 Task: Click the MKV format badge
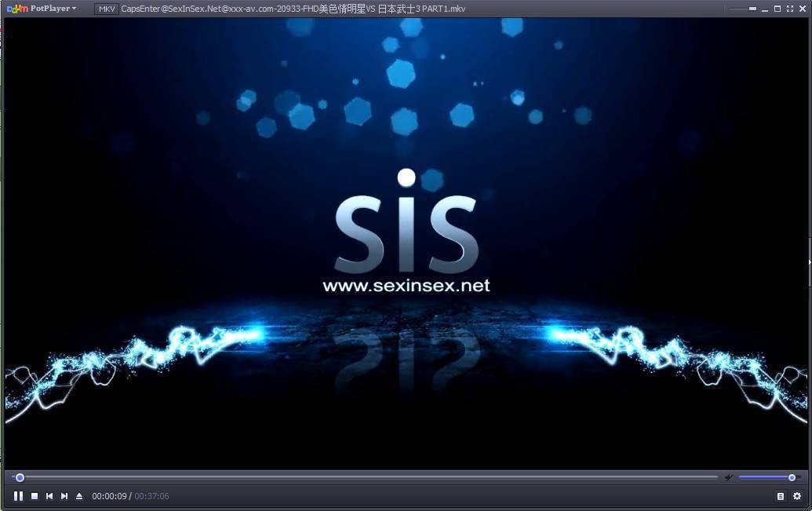tap(107, 9)
